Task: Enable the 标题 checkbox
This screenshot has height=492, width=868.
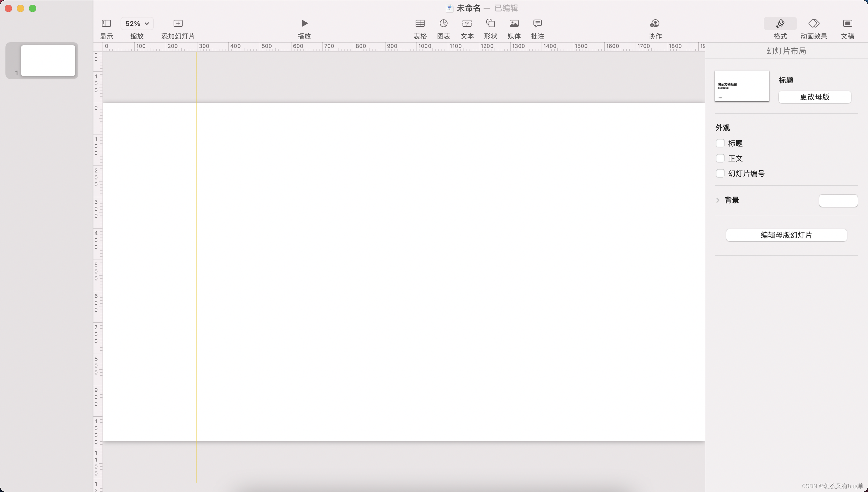Action: [x=720, y=143]
